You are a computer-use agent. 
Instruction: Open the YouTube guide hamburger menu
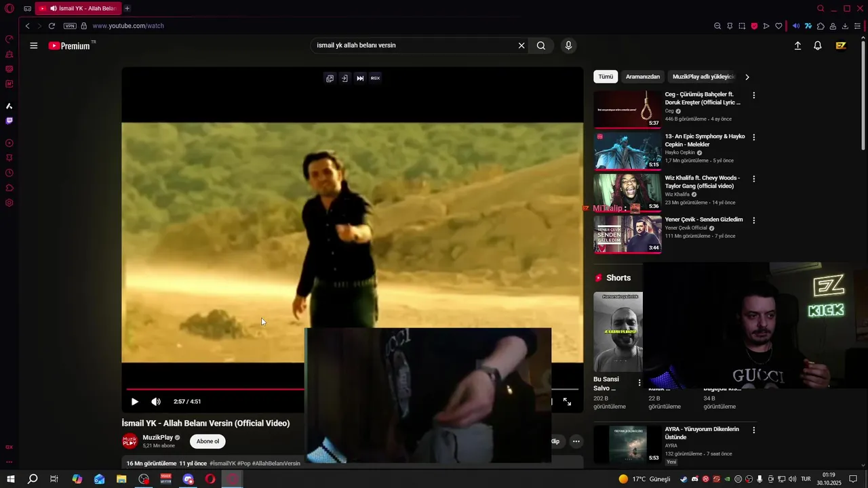pos(34,45)
